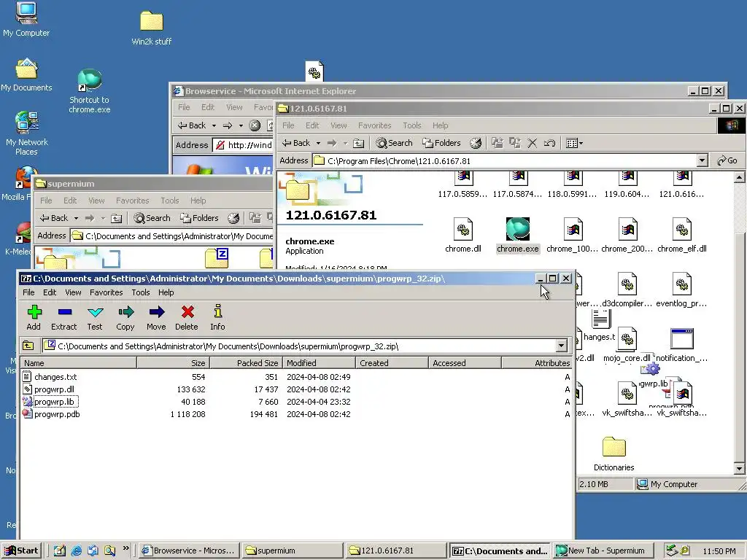Open Back history dropdown in supermium window

tap(76, 218)
